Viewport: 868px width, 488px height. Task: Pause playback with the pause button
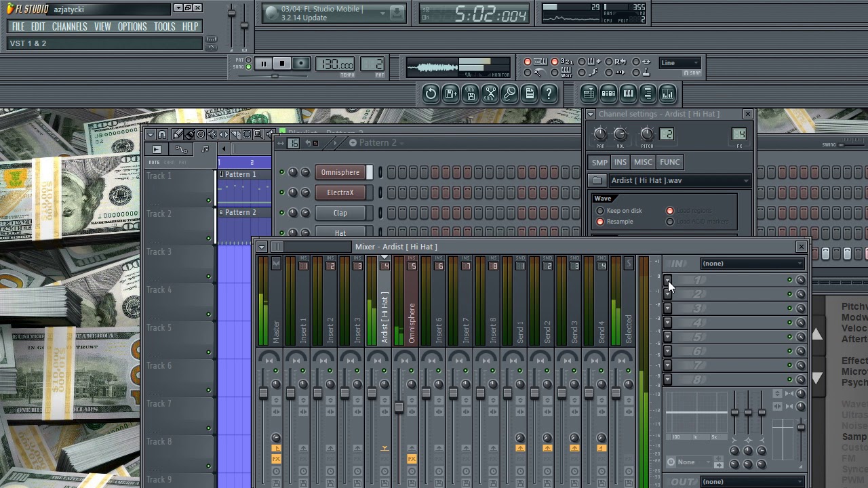[263, 64]
